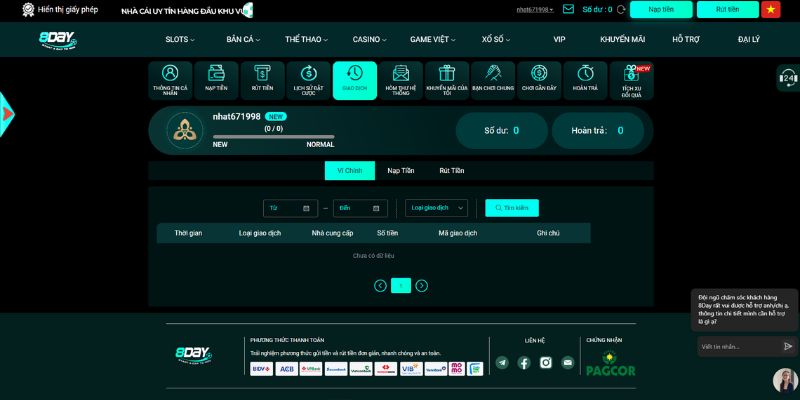The width and height of the screenshot is (800, 400).
Task: Open the nhat671998 account dropdown
Action: [535, 9]
